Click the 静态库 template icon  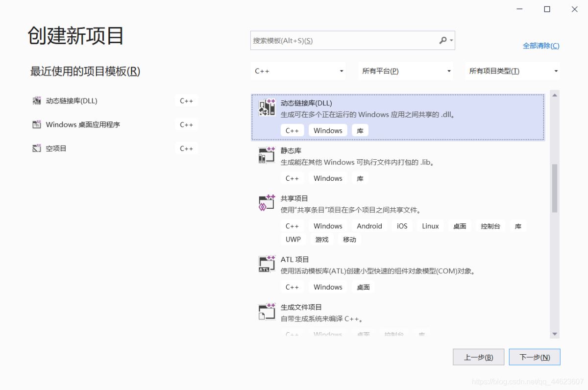tap(265, 156)
